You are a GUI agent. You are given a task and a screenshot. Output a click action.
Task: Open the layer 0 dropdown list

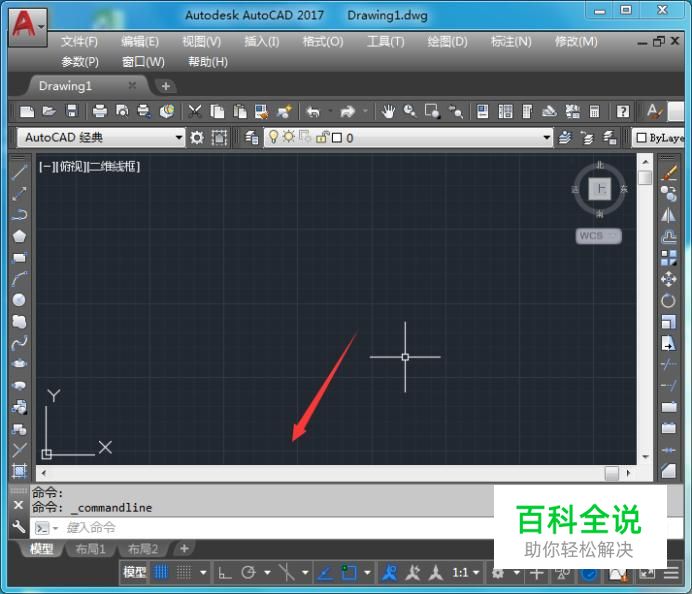coord(546,137)
